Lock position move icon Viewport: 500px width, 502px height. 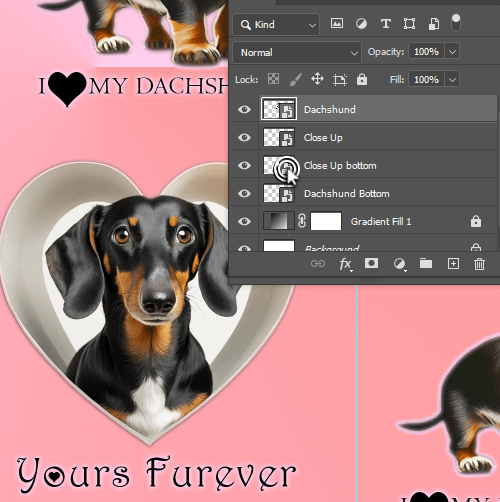(x=317, y=79)
